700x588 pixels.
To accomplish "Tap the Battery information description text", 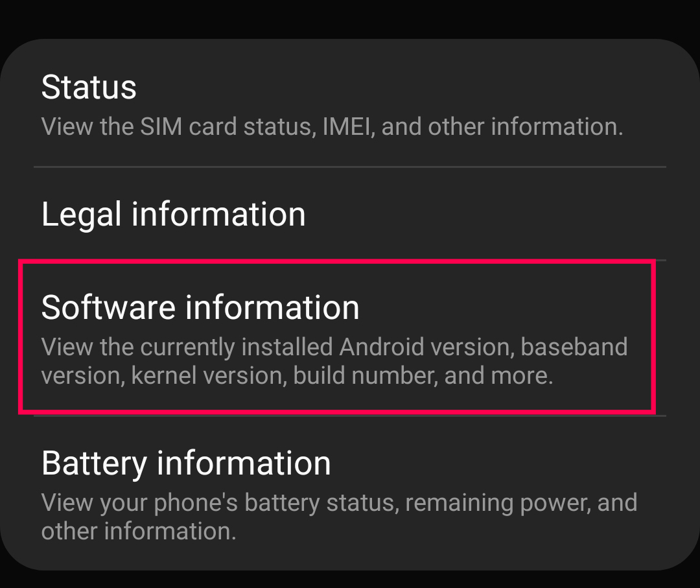I will pyautogui.click(x=339, y=516).
